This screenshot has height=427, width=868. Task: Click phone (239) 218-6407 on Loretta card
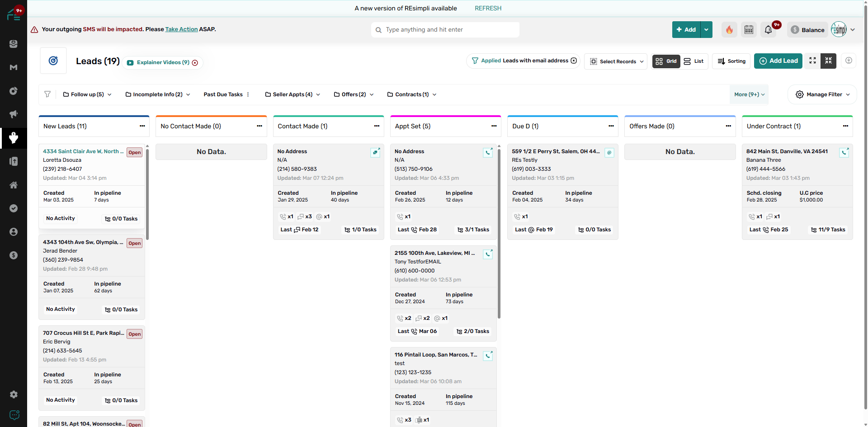pyautogui.click(x=62, y=169)
